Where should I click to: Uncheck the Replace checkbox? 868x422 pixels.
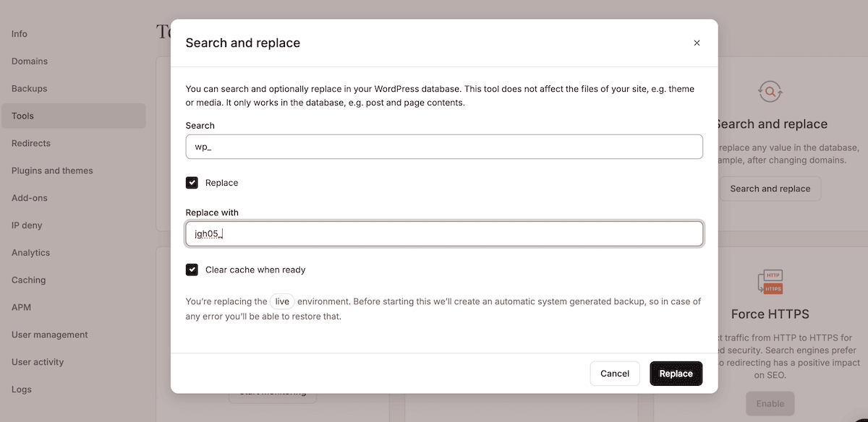(192, 183)
